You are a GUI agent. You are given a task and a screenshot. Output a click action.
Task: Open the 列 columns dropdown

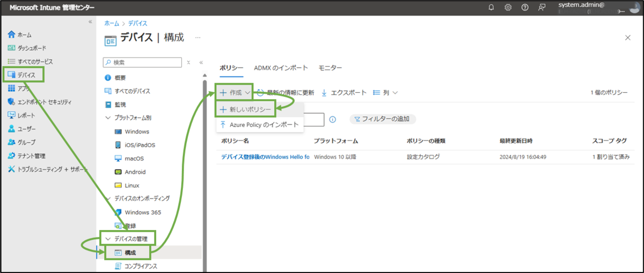click(x=385, y=92)
